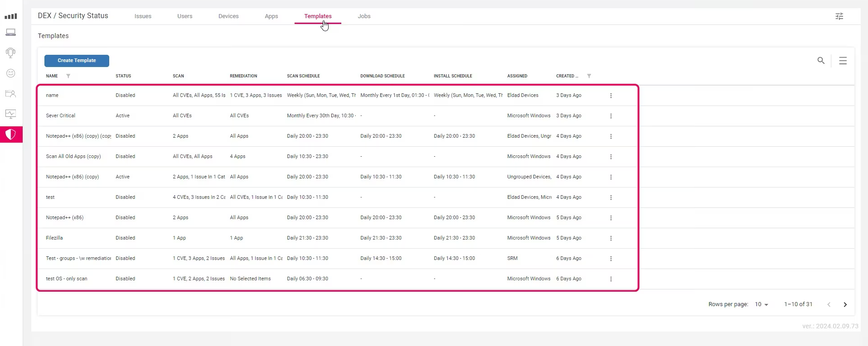The height and width of the screenshot is (346, 868).
Task: Open three-dot menu for 'test' row
Action: pos(611,197)
